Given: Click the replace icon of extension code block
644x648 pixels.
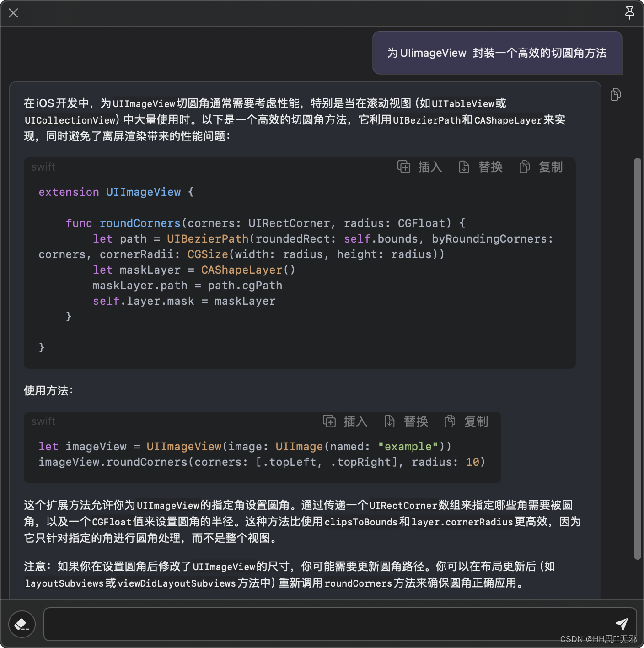Looking at the screenshot, I should pos(464,167).
